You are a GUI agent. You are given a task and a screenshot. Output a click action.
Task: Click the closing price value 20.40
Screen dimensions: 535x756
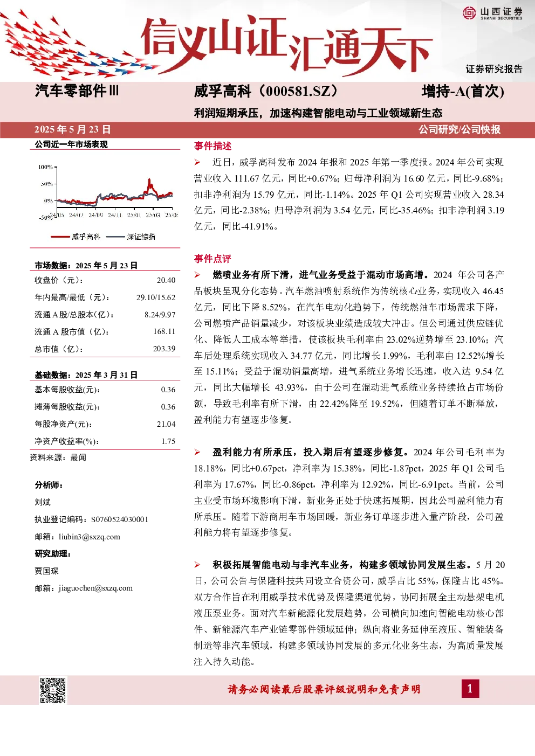[x=166, y=280]
